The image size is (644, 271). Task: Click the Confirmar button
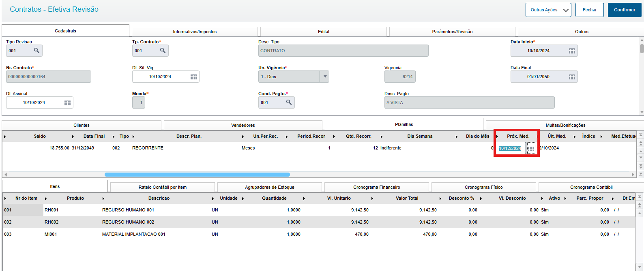pos(625,10)
